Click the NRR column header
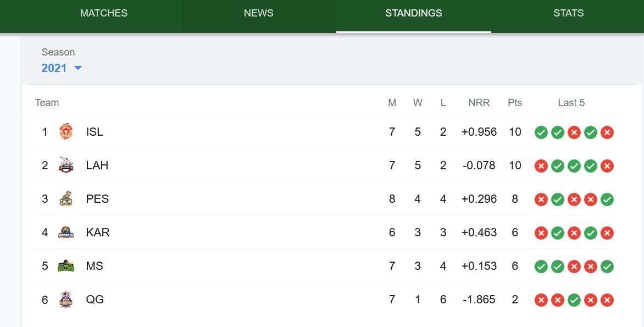Image resolution: width=644 pixels, height=327 pixels. [x=479, y=103]
